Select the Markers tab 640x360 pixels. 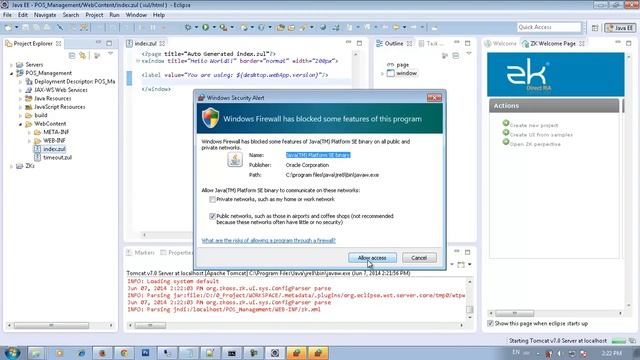[x=140, y=253]
